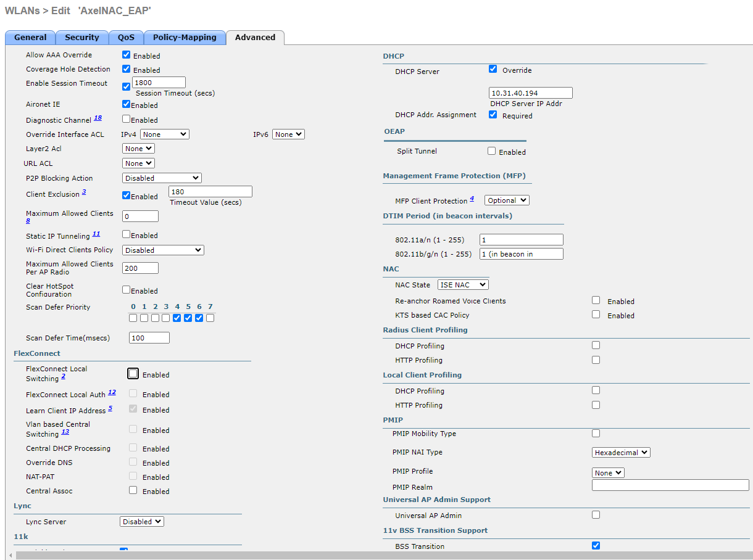Image resolution: width=753 pixels, height=560 pixels.
Task: Click the DHCP Server IP Addr field
Action: 530,92
